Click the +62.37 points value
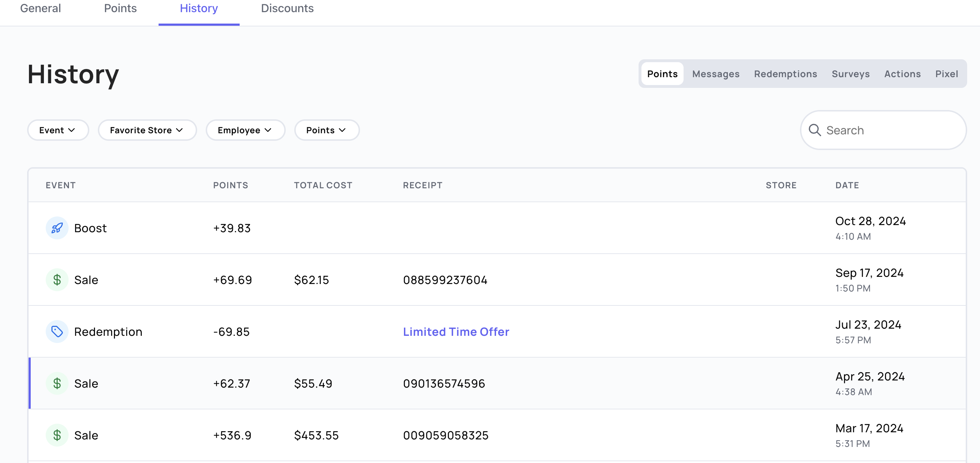This screenshot has width=980, height=463. coord(232,383)
